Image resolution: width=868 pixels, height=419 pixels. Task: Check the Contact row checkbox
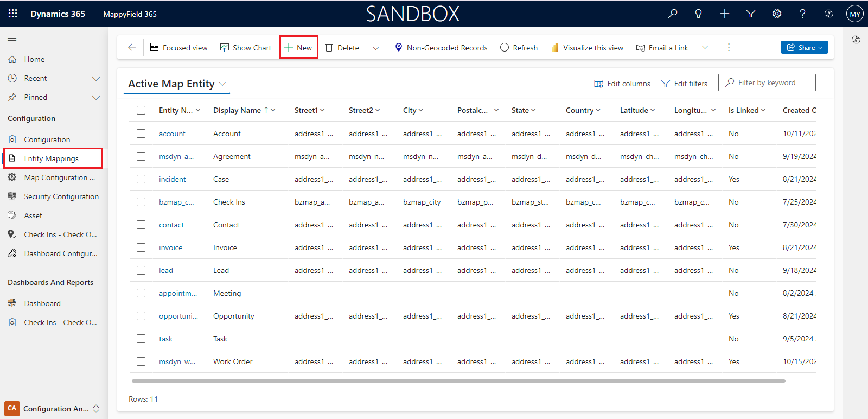pos(141,225)
